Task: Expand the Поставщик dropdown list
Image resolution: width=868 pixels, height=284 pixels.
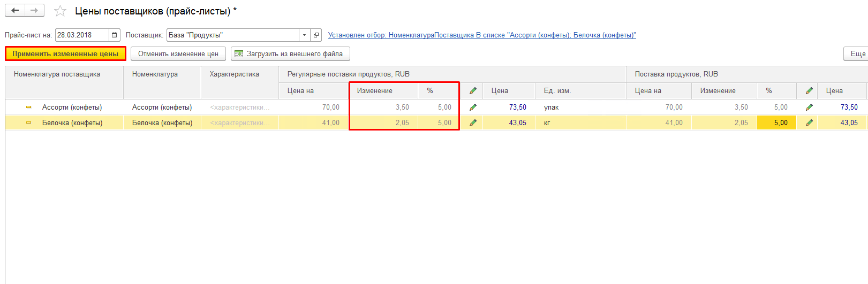Action: tap(304, 35)
